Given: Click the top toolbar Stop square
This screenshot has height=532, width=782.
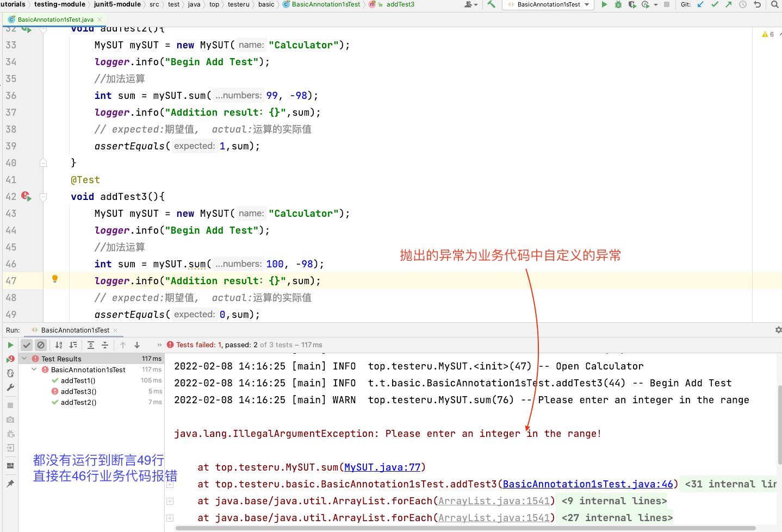Looking at the screenshot, I should (x=667, y=4).
